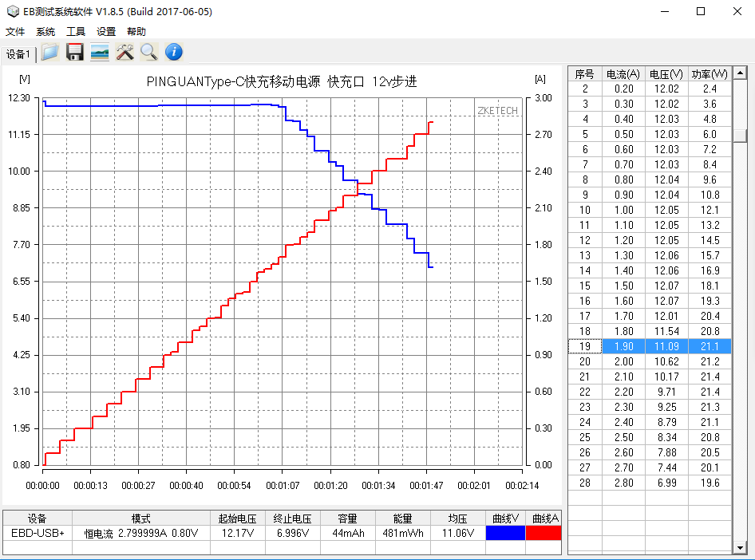Click power cell 21.4 in row 21
This screenshot has height=560, width=755.
[x=710, y=377]
